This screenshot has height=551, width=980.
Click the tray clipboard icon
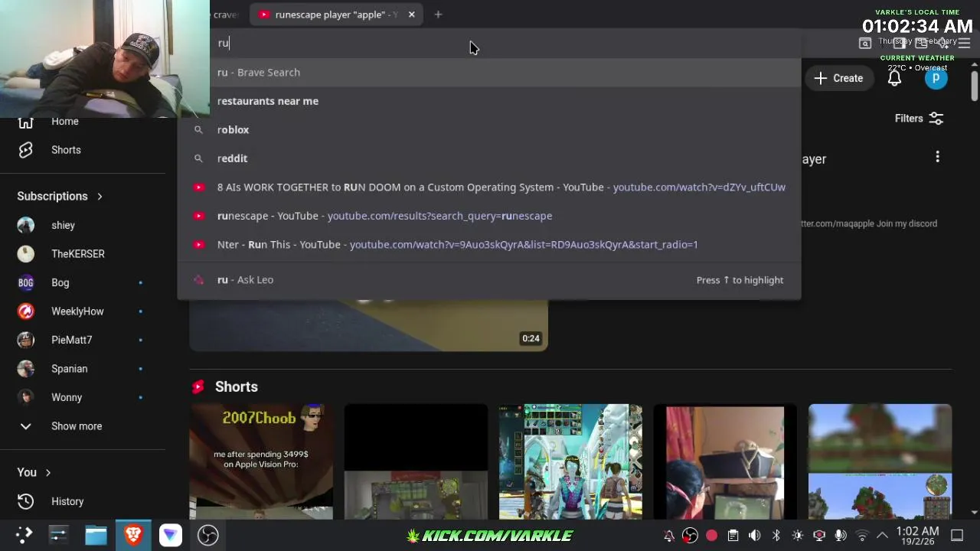point(733,536)
